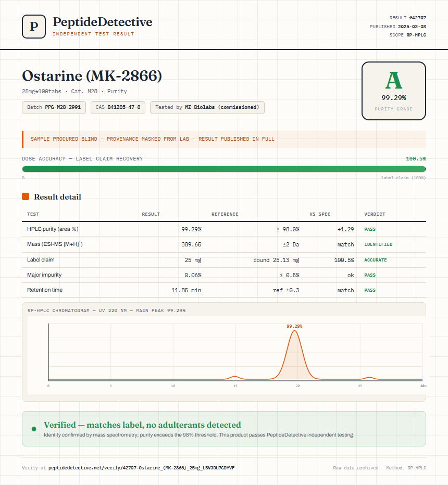This screenshot has height=485, width=448.
Task: Click the Verified — matches label heading
Action: (x=142, y=425)
